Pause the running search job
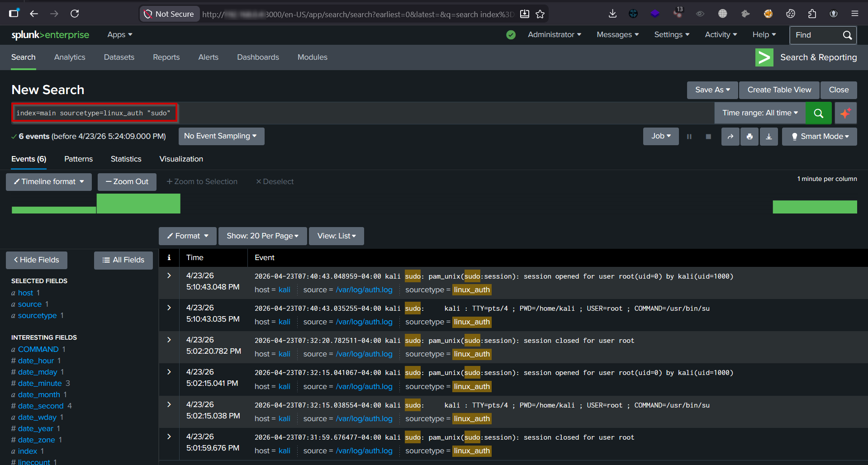The image size is (868, 465). [689, 137]
